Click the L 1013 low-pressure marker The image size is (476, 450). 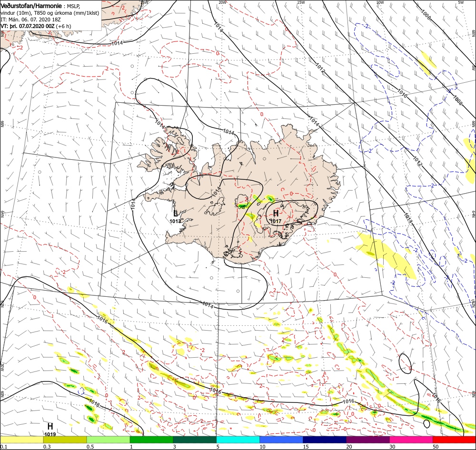click(x=175, y=216)
